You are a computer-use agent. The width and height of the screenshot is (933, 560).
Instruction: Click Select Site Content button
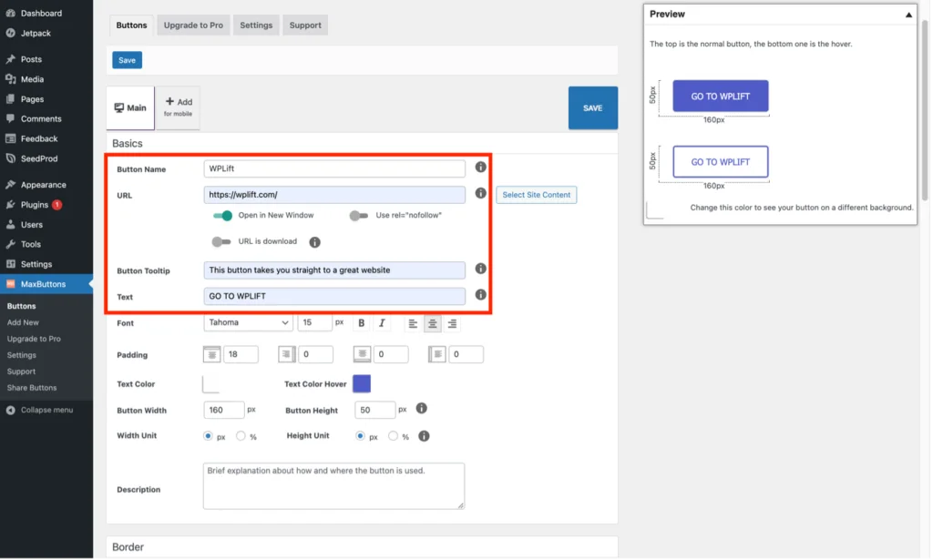536,195
